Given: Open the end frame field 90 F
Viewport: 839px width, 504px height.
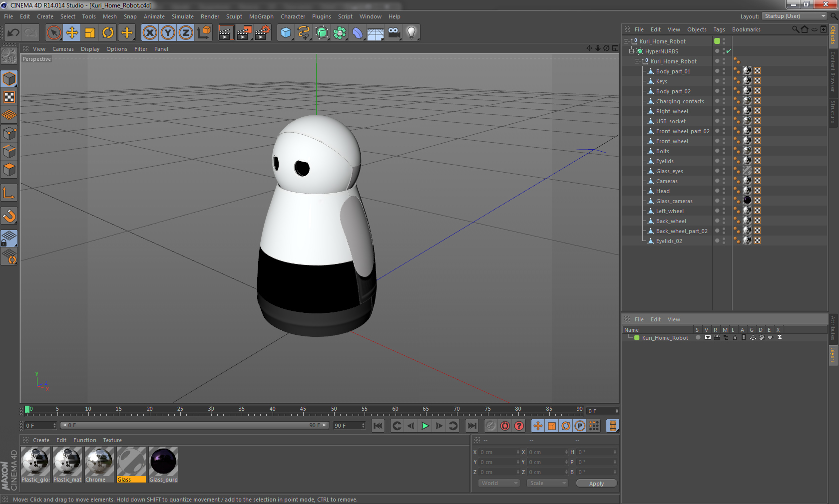Looking at the screenshot, I should (x=349, y=426).
